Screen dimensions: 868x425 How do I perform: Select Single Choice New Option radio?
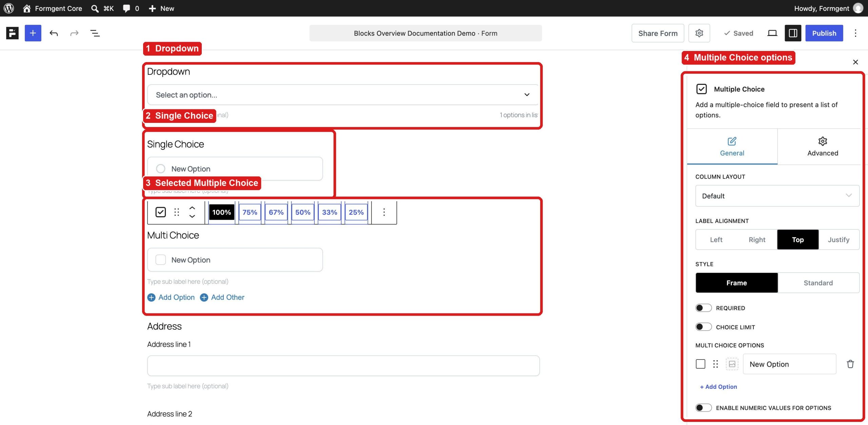click(x=160, y=169)
